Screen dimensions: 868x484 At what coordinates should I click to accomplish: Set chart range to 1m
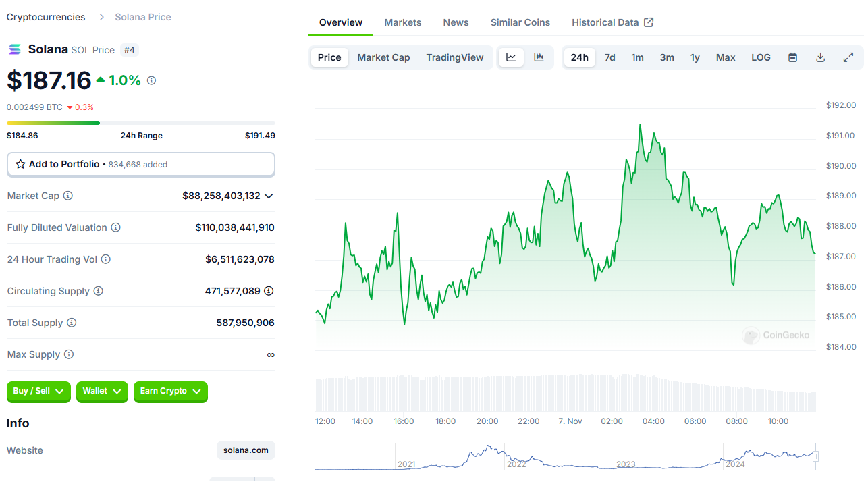638,57
